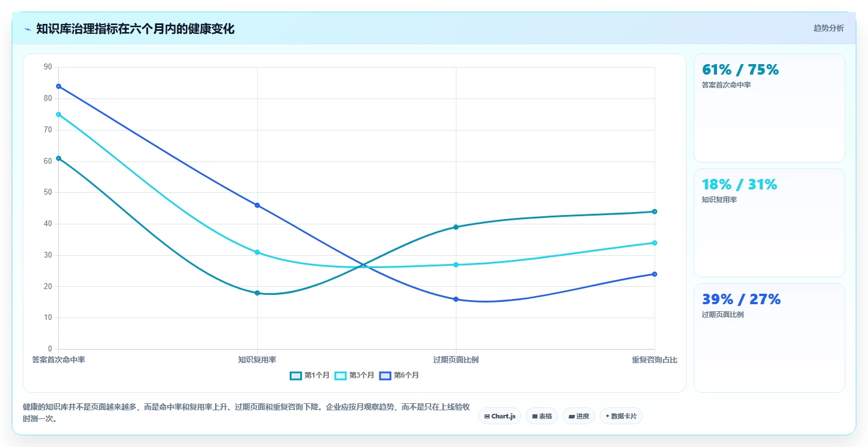Toggle the 第6个月 legend series

pos(399,375)
